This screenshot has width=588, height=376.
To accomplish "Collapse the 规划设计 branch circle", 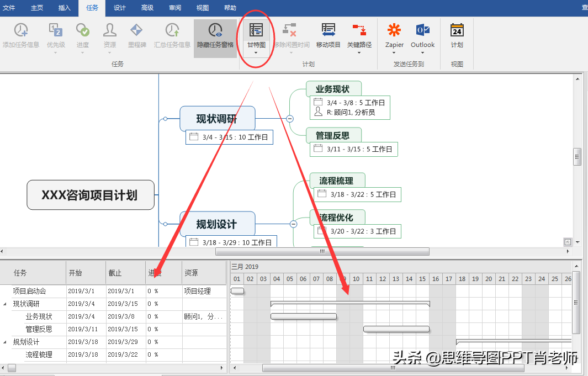I will (x=294, y=224).
